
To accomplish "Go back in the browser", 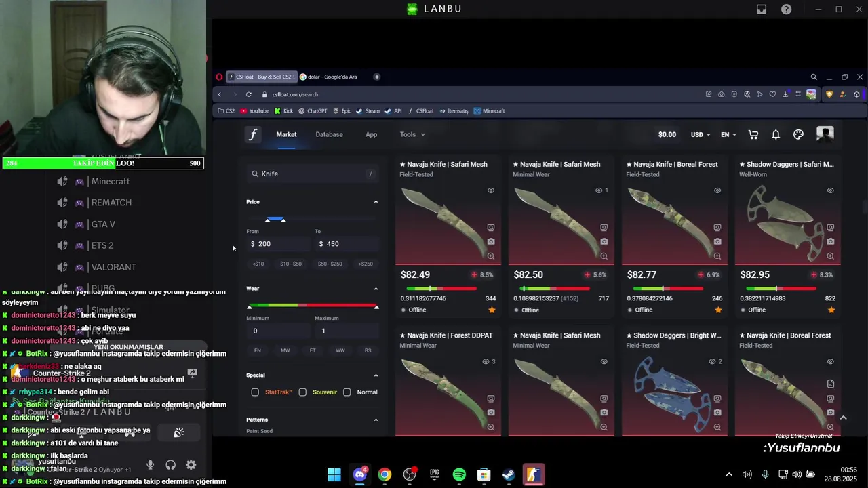I will click(x=219, y=94).
